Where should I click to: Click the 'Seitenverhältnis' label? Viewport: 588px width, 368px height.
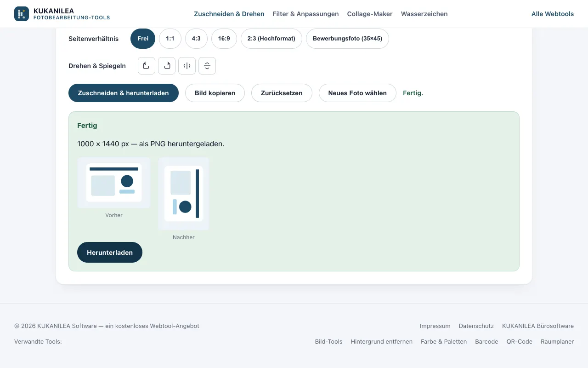[94, 39]
